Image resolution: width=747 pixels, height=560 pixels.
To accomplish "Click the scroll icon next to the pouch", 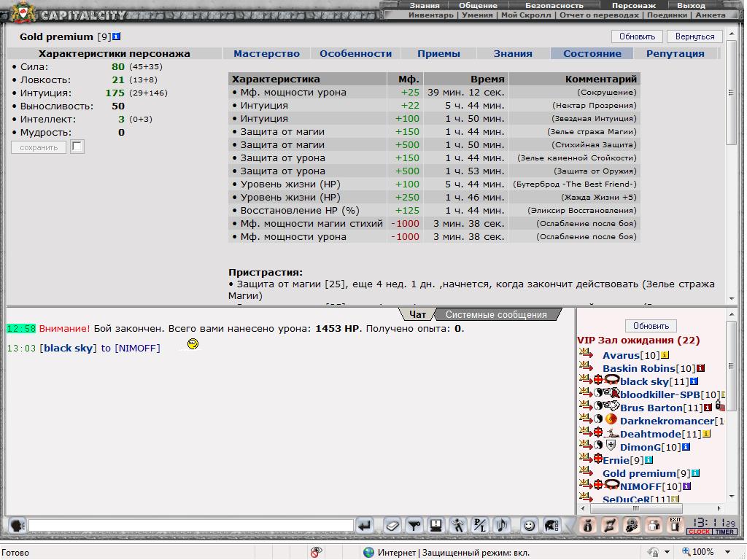I will [x=609, y=526].
